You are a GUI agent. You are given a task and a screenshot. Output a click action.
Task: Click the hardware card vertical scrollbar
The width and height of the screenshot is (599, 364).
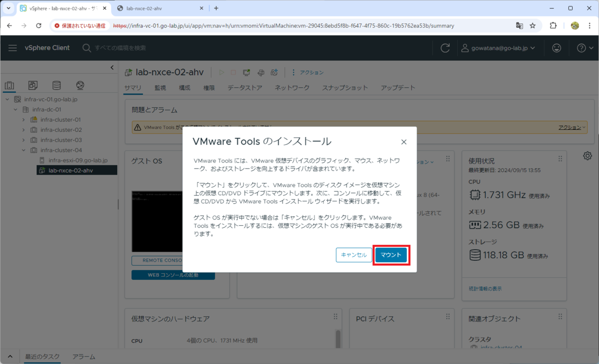[x=338, y=339]
